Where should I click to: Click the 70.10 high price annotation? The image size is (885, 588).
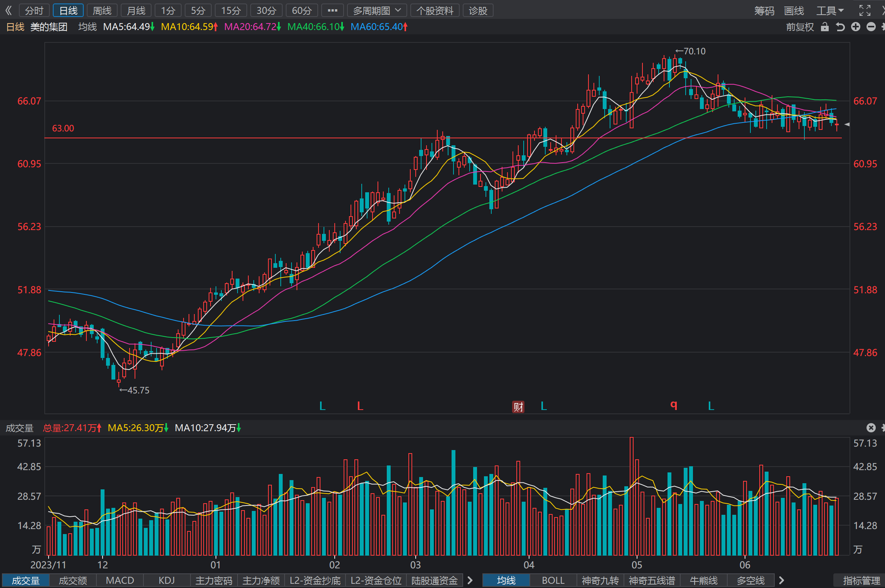click(691, 51)
